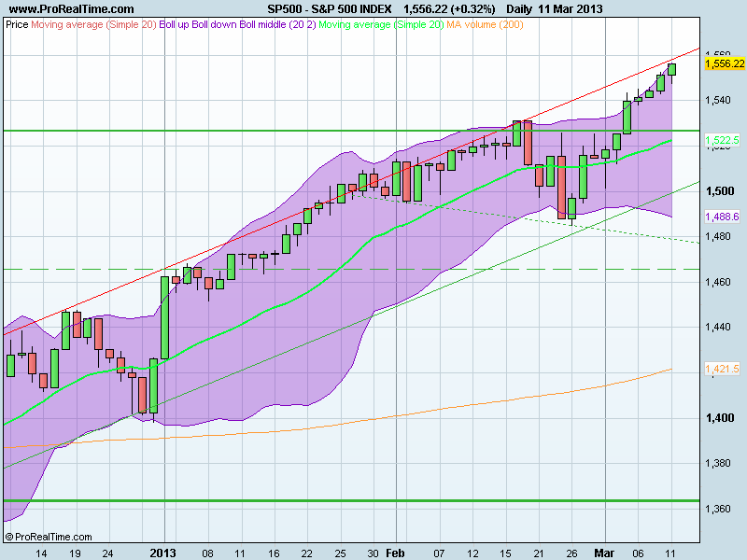Click the 1,540 price axis label
Screen dimensions: 747x560
tap(717, 100)
